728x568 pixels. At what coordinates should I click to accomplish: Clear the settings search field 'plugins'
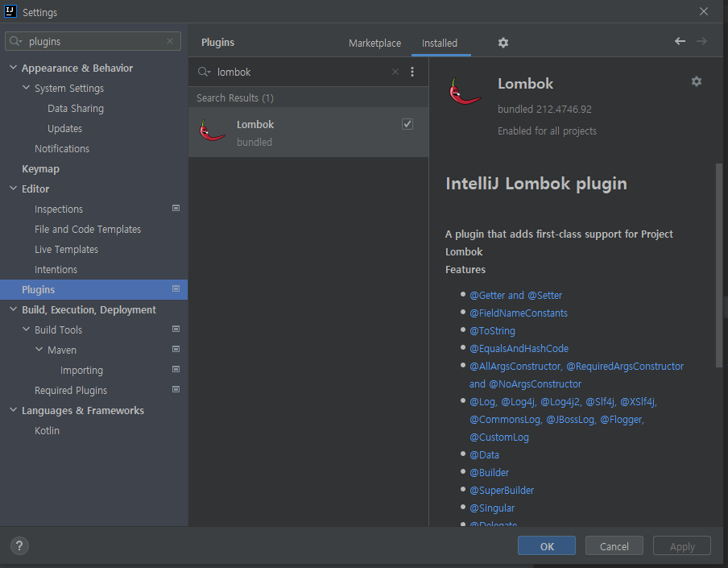pyautogui.click(x=170, y=41)
